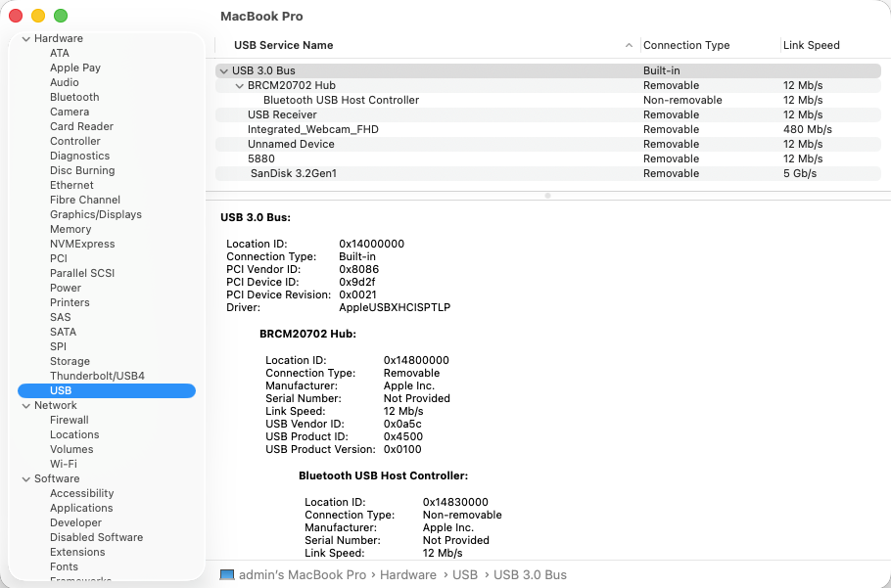The image size is (891, 588).
Task: Show Ethernet hardware info
Action: (71, 186)
